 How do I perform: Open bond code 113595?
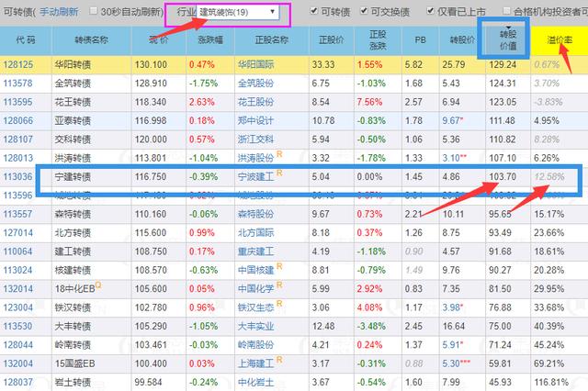[18, 102]
